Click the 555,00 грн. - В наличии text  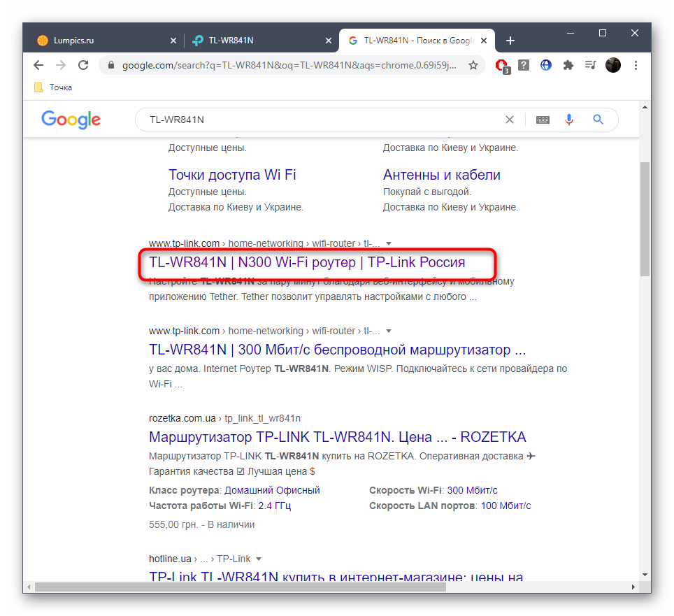pos(201,524)
